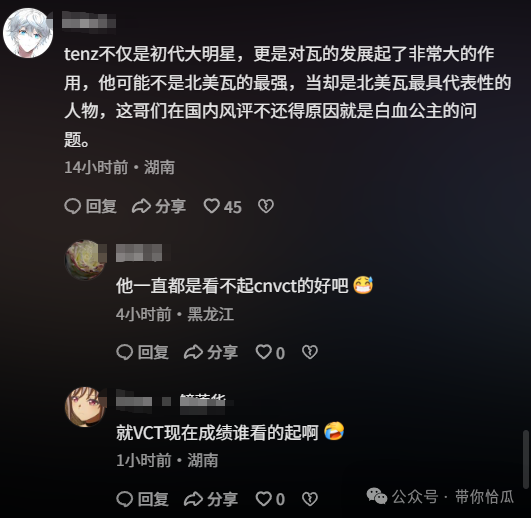
Task: Click share icon under the VCT成绩 comment
Action: click(x=193, y=499)
